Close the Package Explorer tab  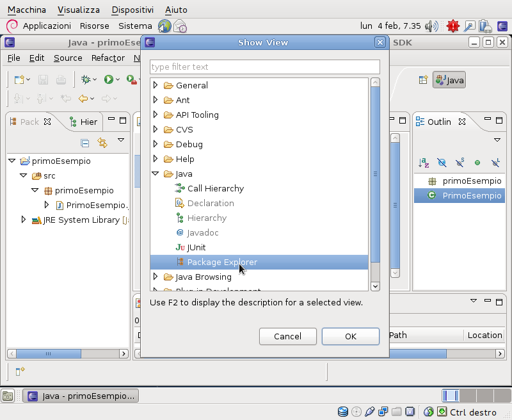(47, 122)
